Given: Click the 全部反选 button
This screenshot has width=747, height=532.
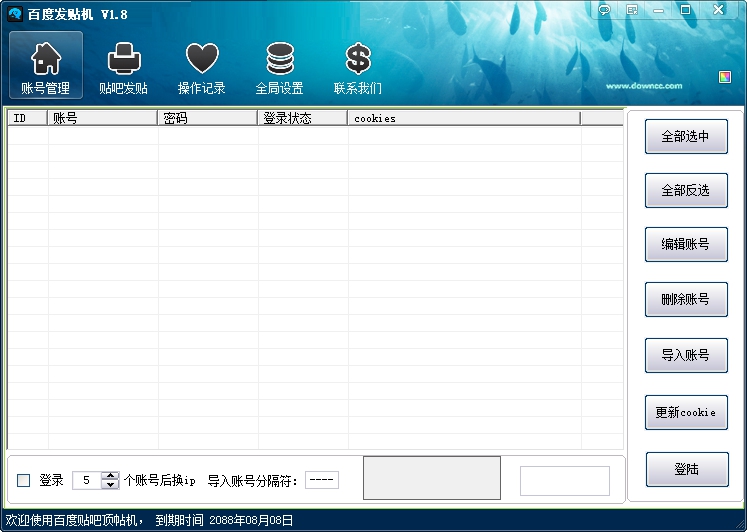Looking at the screenshot, I should click(686, 191).
